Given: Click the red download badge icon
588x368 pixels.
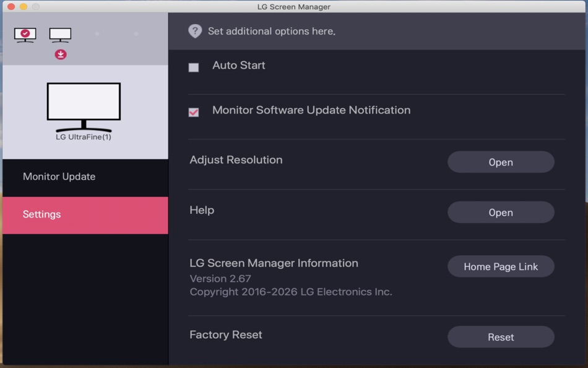Looking at the screenshot, I should [x=60, y=55].
